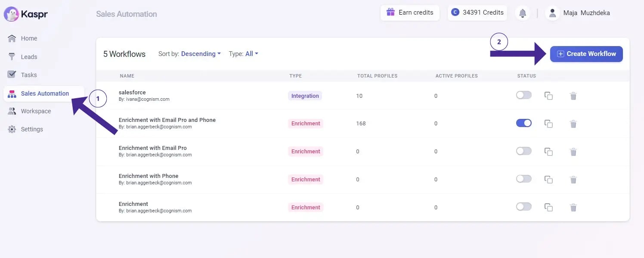
Task: Click the ACTIVE PROFILES column header
Action: 456,76
